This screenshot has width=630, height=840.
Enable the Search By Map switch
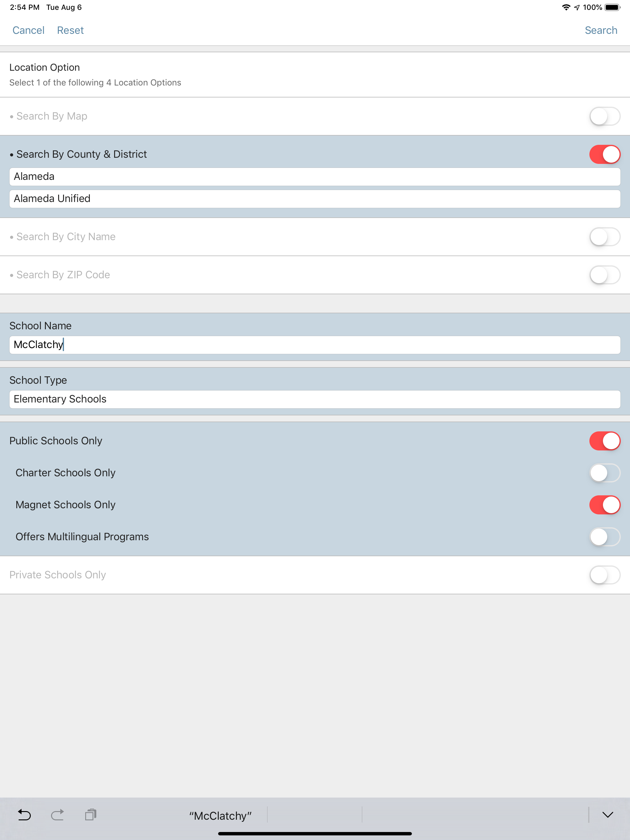pyautogui.click(x=605, y=116)
